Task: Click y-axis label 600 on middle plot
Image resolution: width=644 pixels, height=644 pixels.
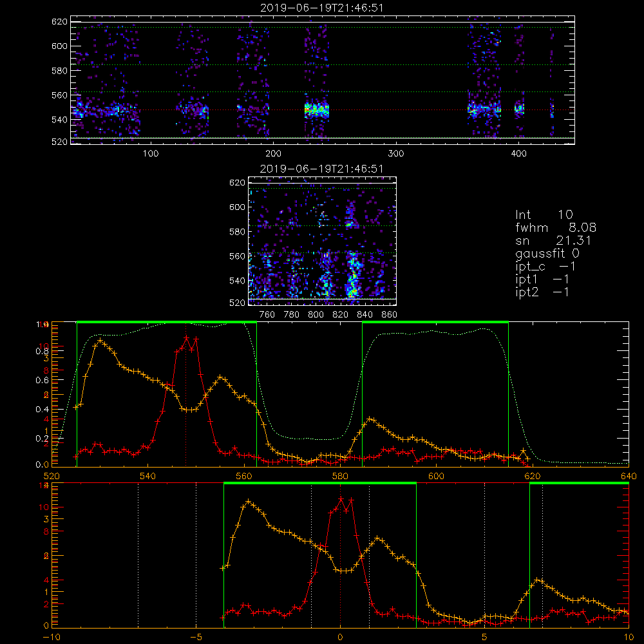Action: pyautogui.click(x=237, y=207)
